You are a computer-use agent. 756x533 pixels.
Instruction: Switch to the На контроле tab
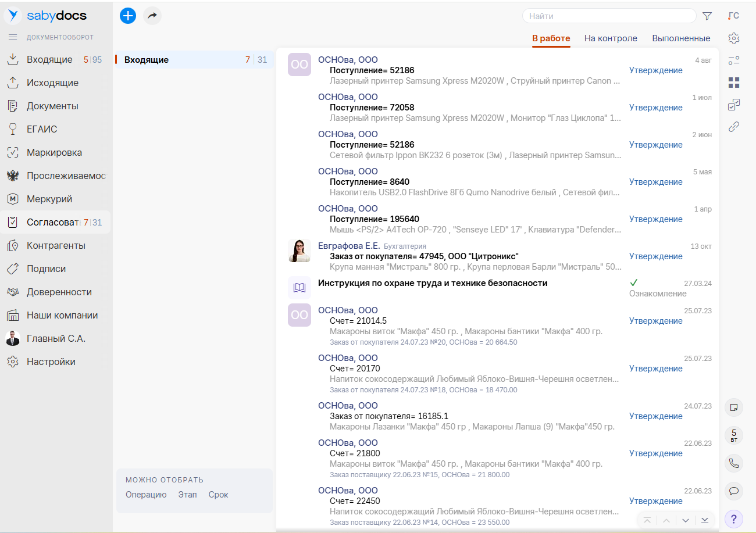pyautogui.click(x=611, y=38)
